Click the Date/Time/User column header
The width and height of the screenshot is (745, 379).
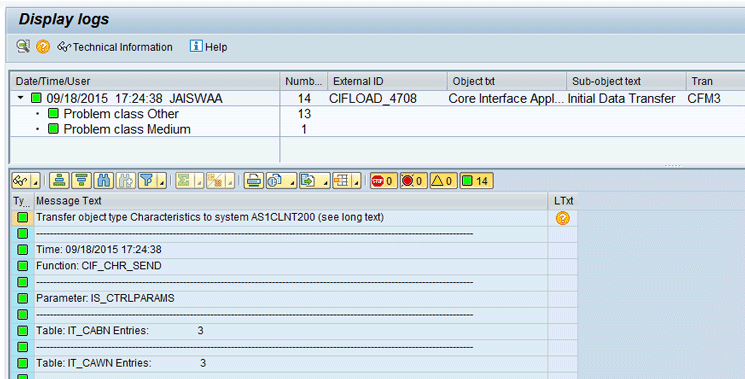pyautogui.click(x=145, y=81)
